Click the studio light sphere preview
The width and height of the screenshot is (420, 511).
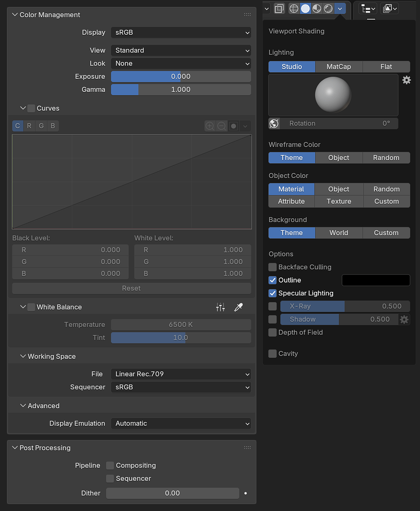click(333, 95)
